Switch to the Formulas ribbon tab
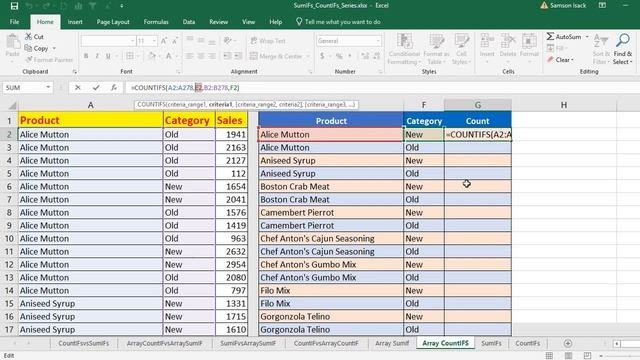This screenshot has width=640, height=360. pos(156,22)
